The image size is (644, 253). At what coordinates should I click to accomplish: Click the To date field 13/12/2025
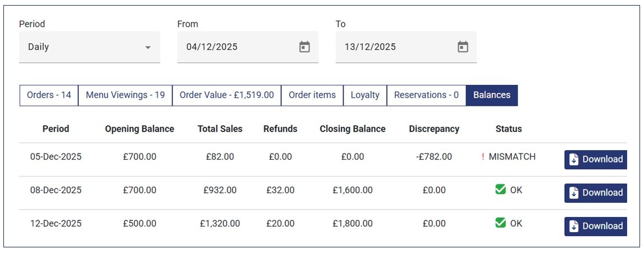click(x=394, y=47)
